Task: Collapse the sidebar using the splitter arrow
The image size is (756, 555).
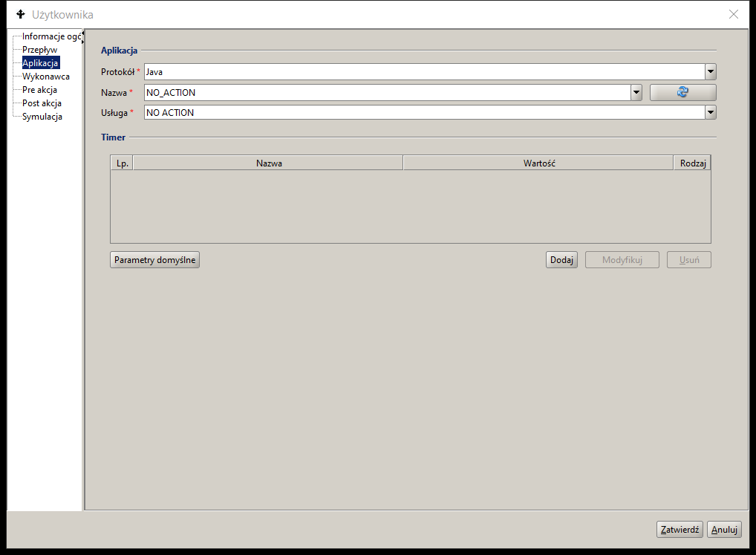Action: (82, 33)
